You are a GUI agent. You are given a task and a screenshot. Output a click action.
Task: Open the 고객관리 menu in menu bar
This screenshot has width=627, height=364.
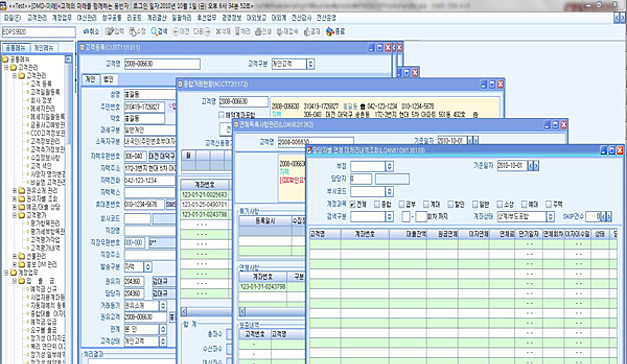pos(37,18)
